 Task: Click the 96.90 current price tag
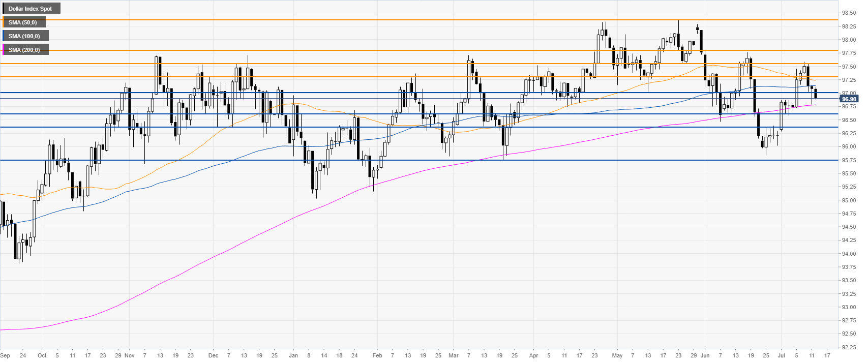[849, 99]
